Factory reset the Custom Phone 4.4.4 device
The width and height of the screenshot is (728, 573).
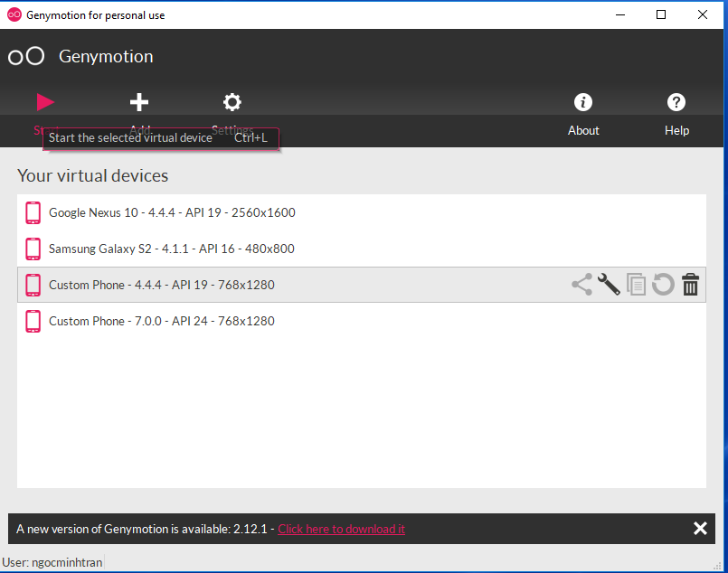pyautogui.click(x=663, y=285)
